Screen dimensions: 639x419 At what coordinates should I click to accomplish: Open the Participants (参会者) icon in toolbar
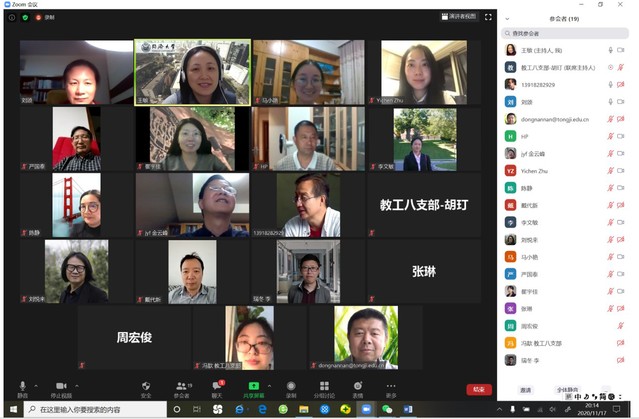pyautogui.click(x=181, y=385)
